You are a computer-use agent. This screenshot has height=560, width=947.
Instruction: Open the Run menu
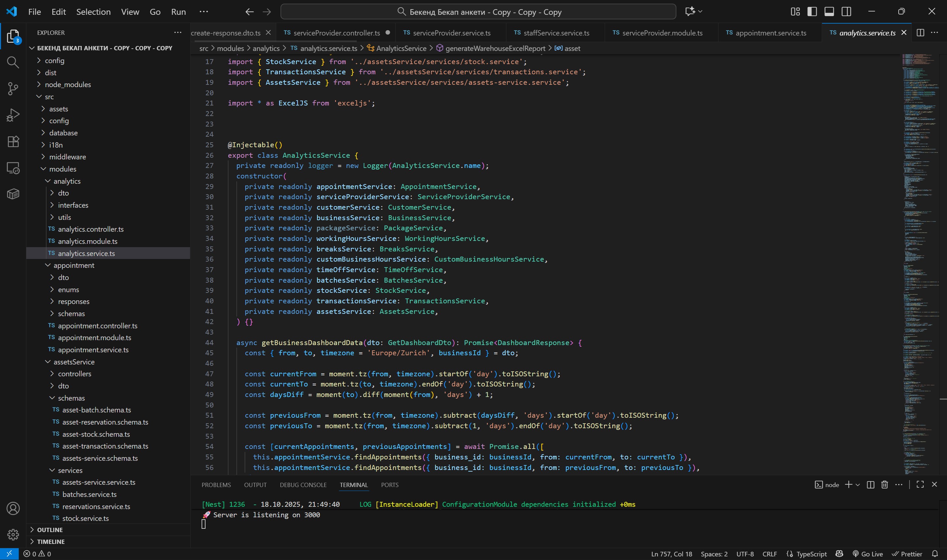(178, 12)
